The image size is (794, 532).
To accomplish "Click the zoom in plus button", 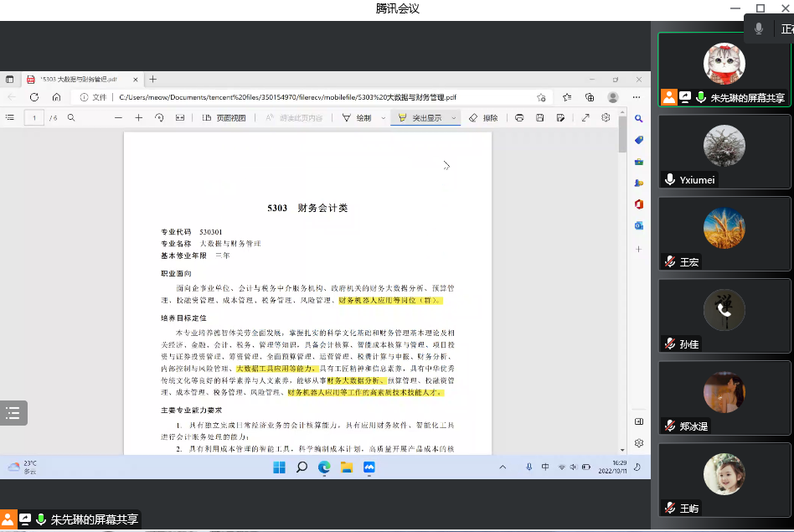I will (x=139, y=118).
